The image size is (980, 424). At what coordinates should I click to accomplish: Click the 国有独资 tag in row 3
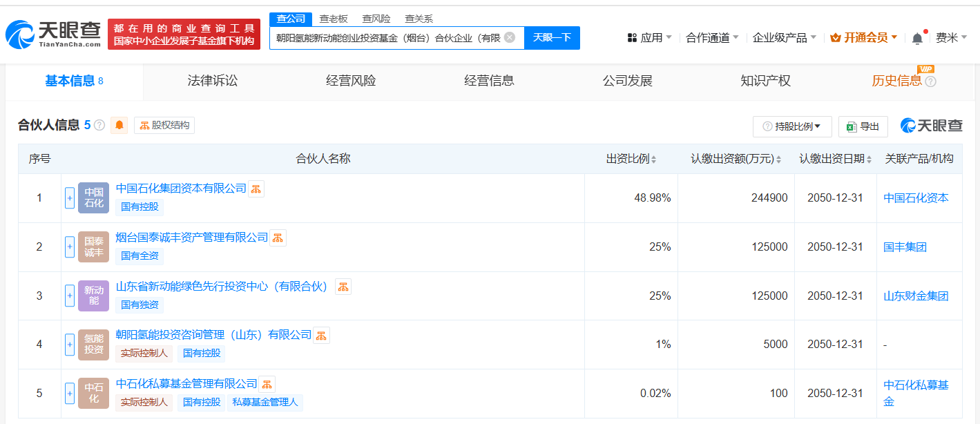click(x=140, y=304)
